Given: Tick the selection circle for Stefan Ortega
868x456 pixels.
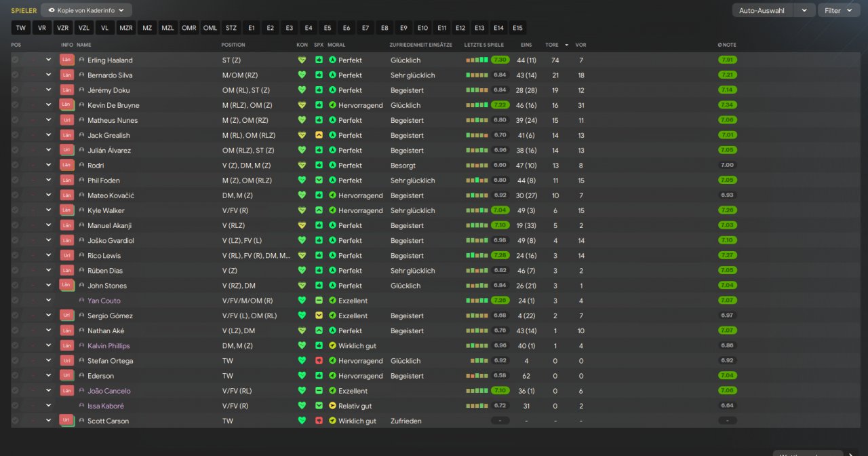Looking at the screenshot, I should 15,361.
